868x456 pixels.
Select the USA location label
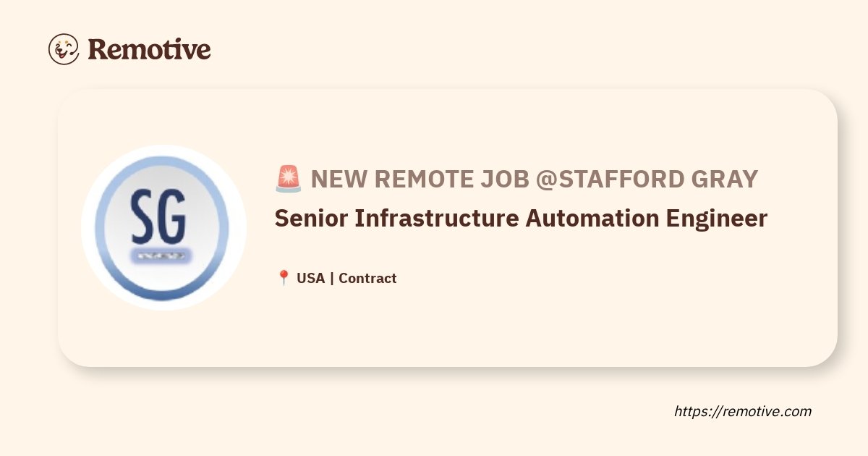click(310, 278)
